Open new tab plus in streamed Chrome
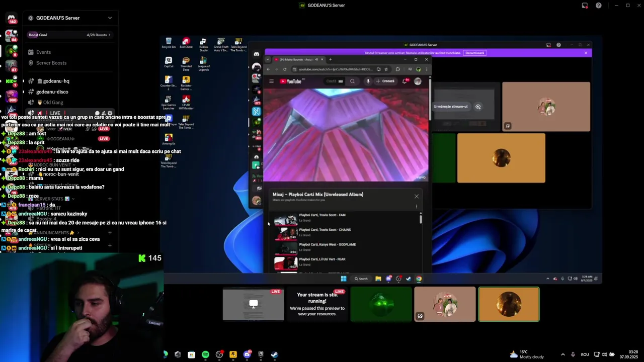The image size is (644, 362). [x=330, y=60]
